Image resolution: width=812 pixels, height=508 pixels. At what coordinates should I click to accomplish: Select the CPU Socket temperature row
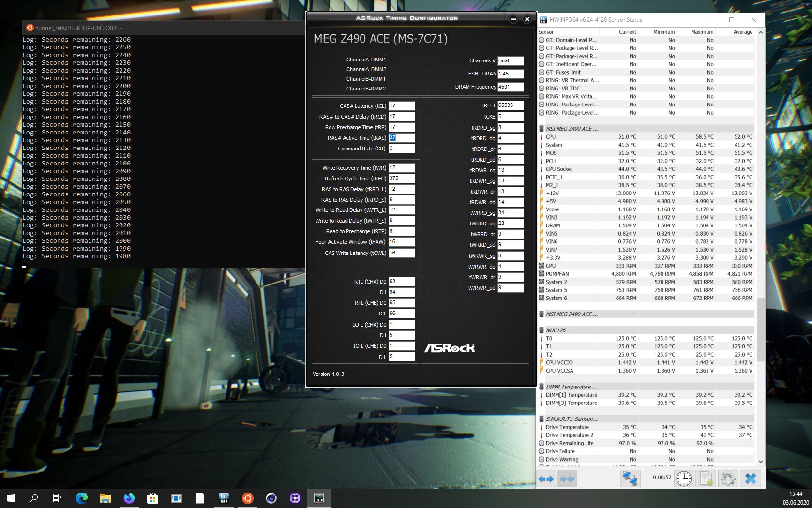tap(646, 169)
